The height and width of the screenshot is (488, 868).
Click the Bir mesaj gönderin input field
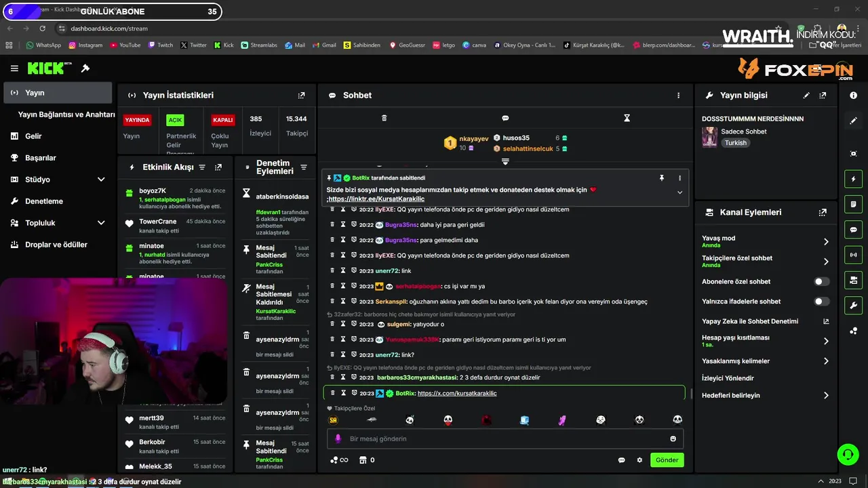[x=505, y=439]
